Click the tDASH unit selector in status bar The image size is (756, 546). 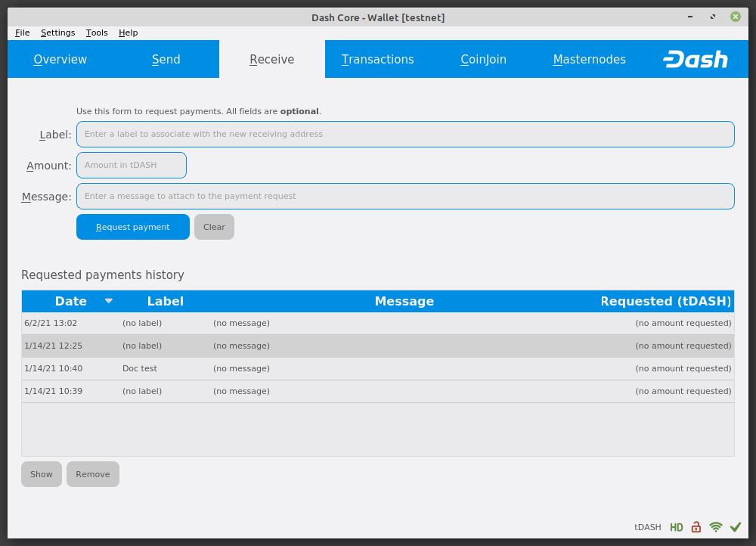tap(648, 527)
